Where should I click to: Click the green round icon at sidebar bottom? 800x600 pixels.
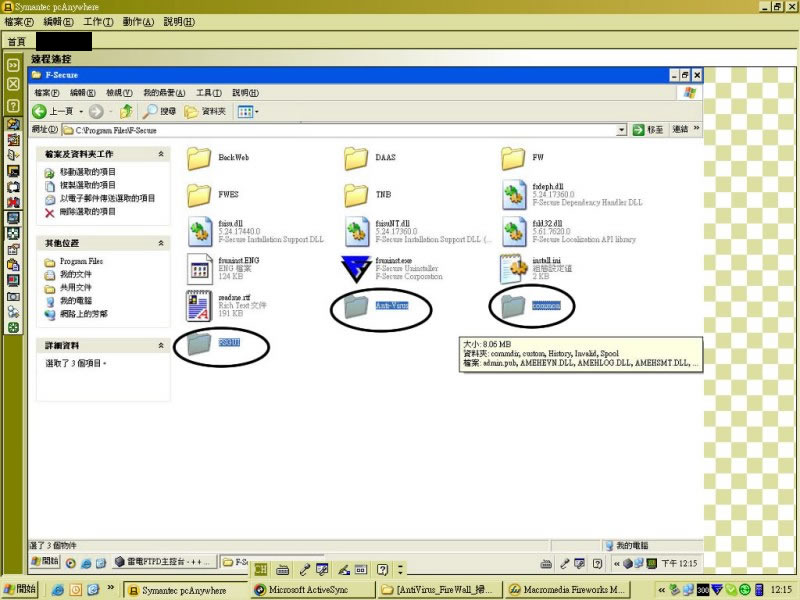(13, 328)
